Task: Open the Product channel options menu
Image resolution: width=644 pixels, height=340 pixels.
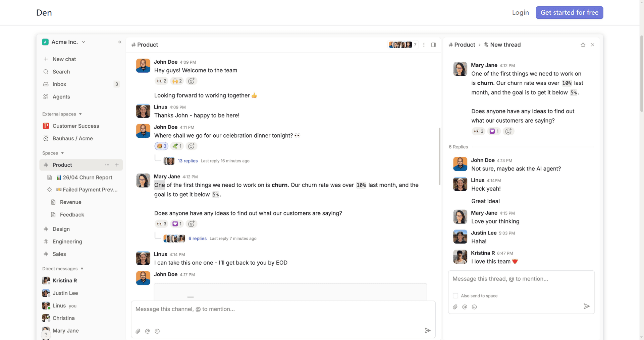Action: 424,45
